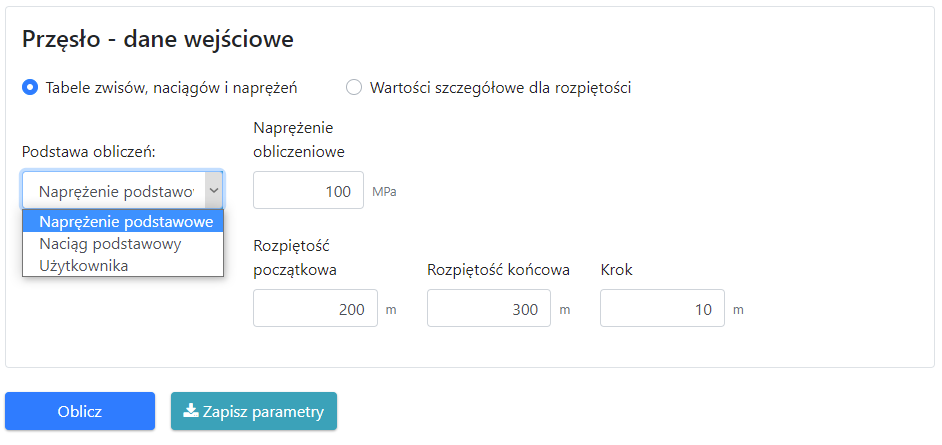Click the Rozpiętość końcowa field showing 300
The image size is (942, 445).
tap(489, 309)
